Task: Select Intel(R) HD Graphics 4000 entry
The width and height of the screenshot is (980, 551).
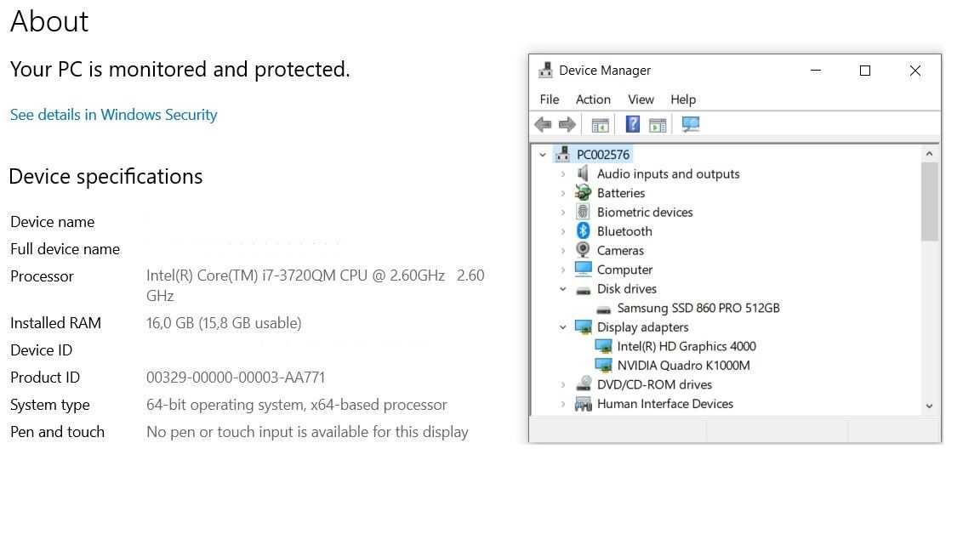Action: (x=687, y=346)
